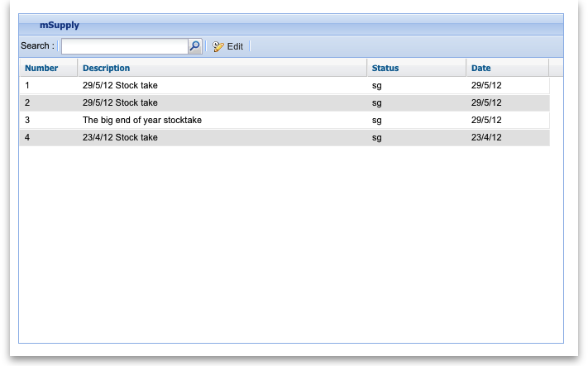Select stocktake row number 1
This screenshot has height=366, width=588.
[27, 85]
